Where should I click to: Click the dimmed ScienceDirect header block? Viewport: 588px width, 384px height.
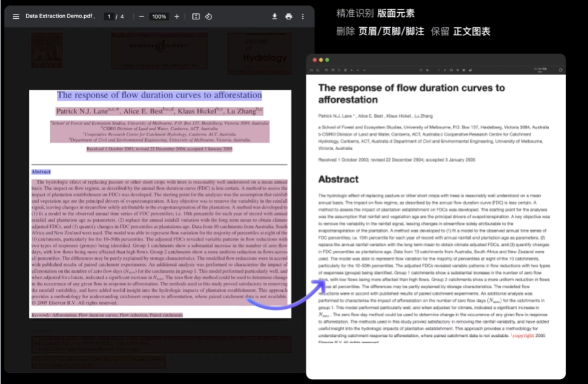click(x=159, y=51)
